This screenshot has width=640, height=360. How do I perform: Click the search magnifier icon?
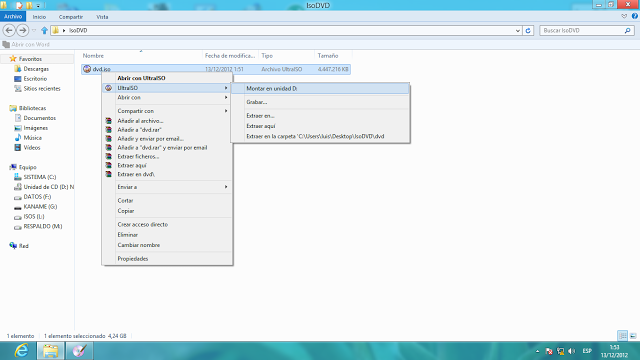click(627, 31)
